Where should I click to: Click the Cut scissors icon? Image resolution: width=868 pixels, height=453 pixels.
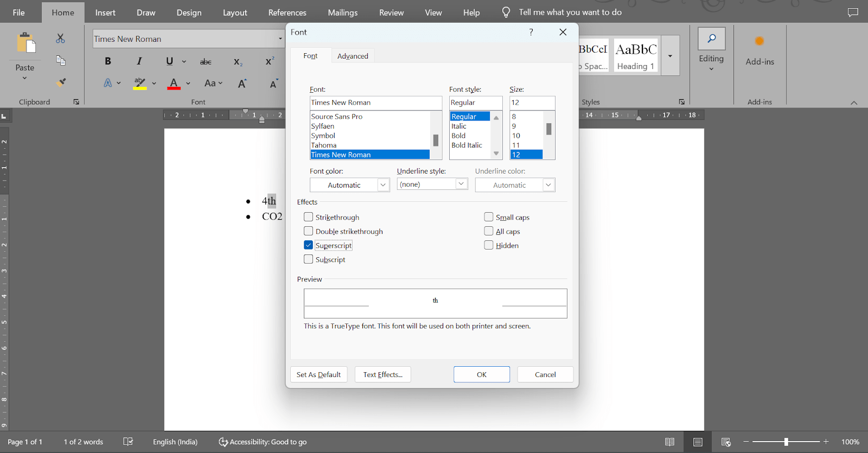[x=60, y=39]
